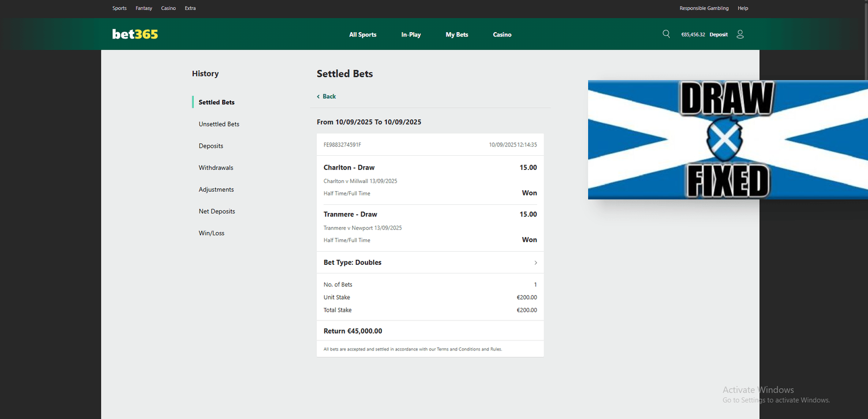Screen dimensions: 868x419
Task: Open My Bets in header
Action: [x=457, y=34]
